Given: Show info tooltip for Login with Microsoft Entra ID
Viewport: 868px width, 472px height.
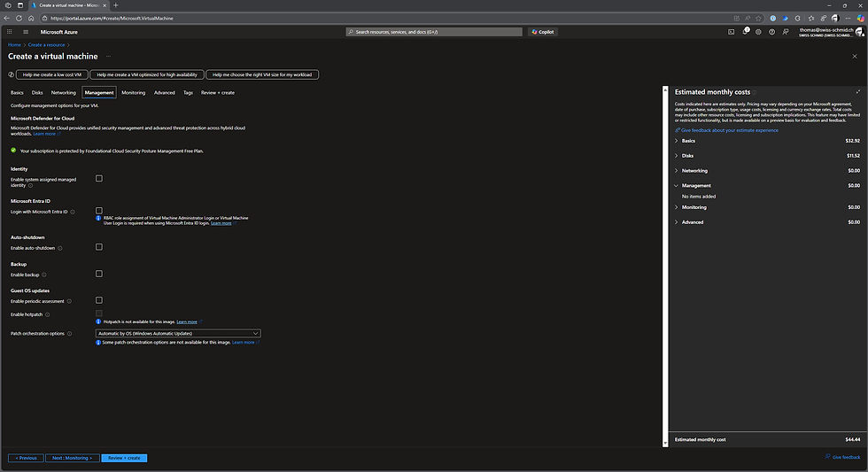Looking at the screenshot, I should 73,212.
